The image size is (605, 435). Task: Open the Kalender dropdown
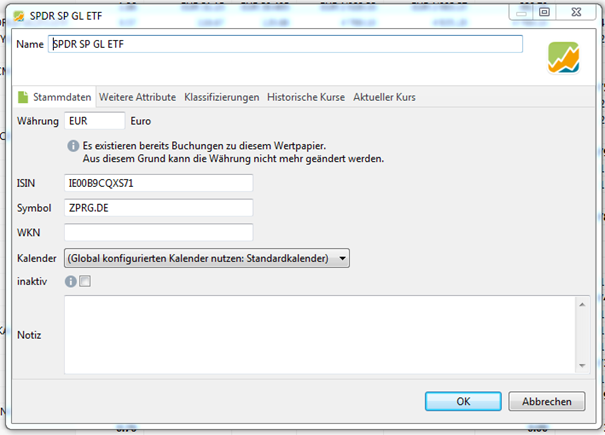point(207,258)
